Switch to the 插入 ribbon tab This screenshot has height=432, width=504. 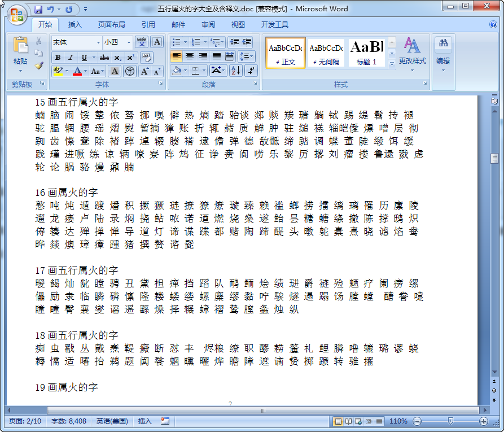pos(74,25)
